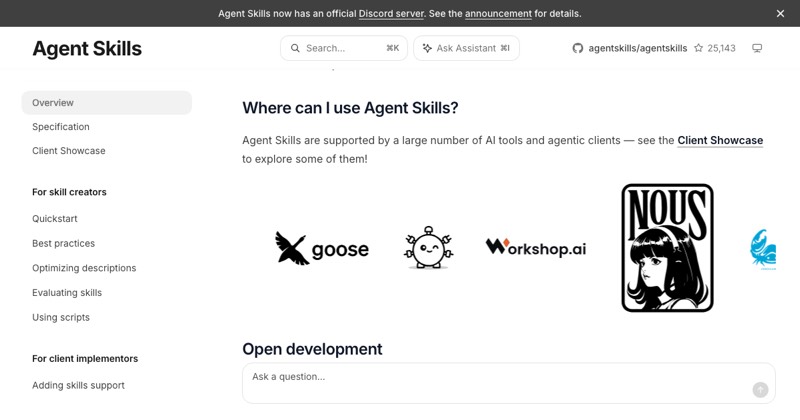Click the blue crab logo at carousel edge
Screen dimensions: 800x420
(x=763, y=250)
